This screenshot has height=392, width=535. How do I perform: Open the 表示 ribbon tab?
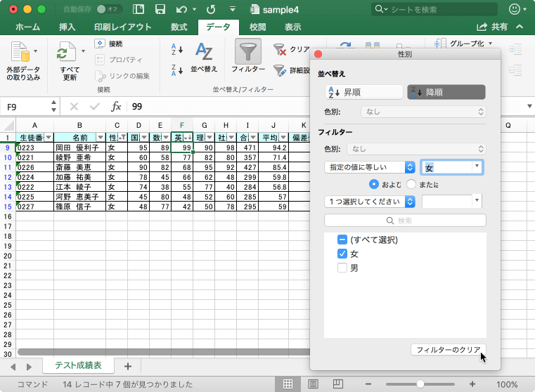[x=292, y=27]
